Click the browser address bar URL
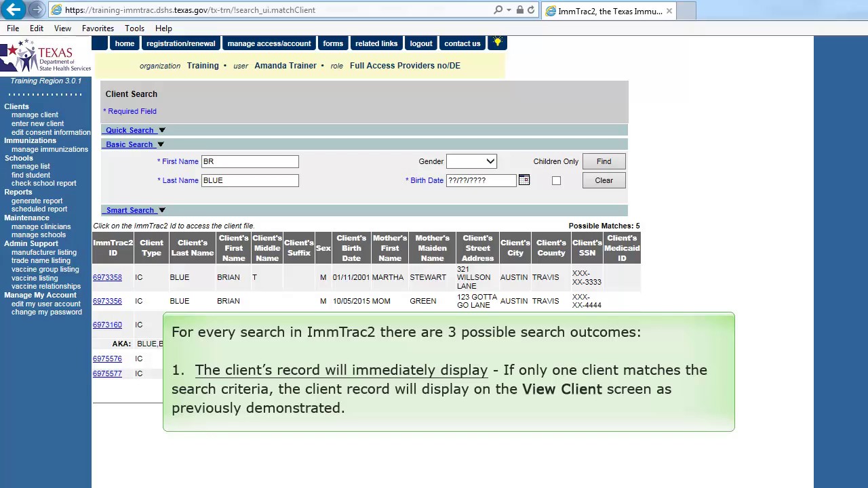The height and width of the screenshot is (488, 868). (x=190, y=10)
